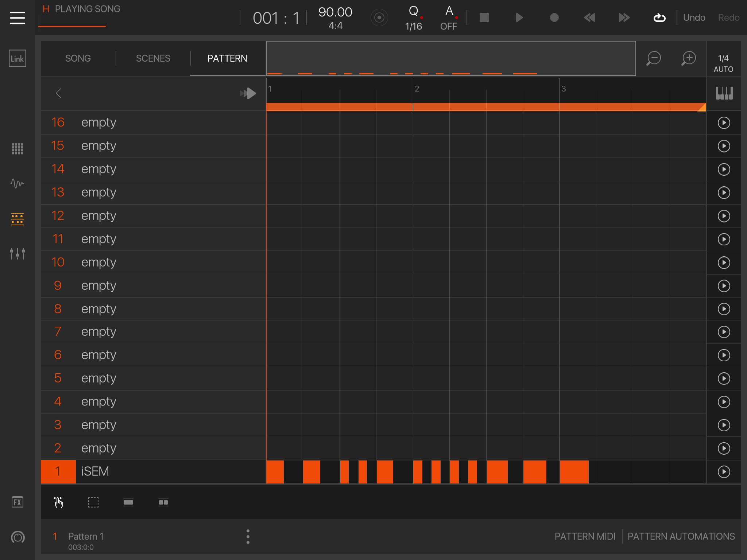Toggle the metronome button
This screenshot has width=747, height=560.
tap(379, 17)
